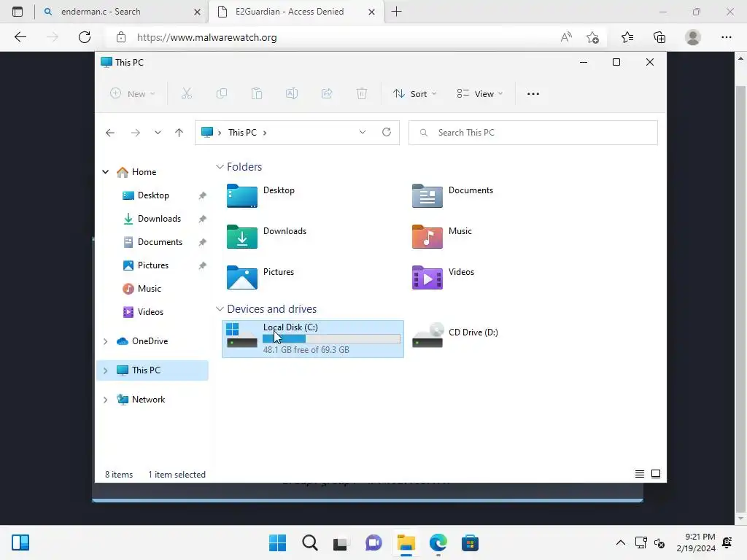Expand the OneDrive tree node

click(x=106, y=341)
